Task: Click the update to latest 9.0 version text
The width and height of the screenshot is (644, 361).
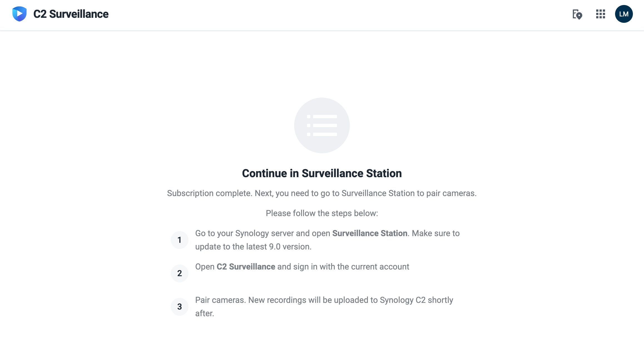Action: tap(253, 247)
